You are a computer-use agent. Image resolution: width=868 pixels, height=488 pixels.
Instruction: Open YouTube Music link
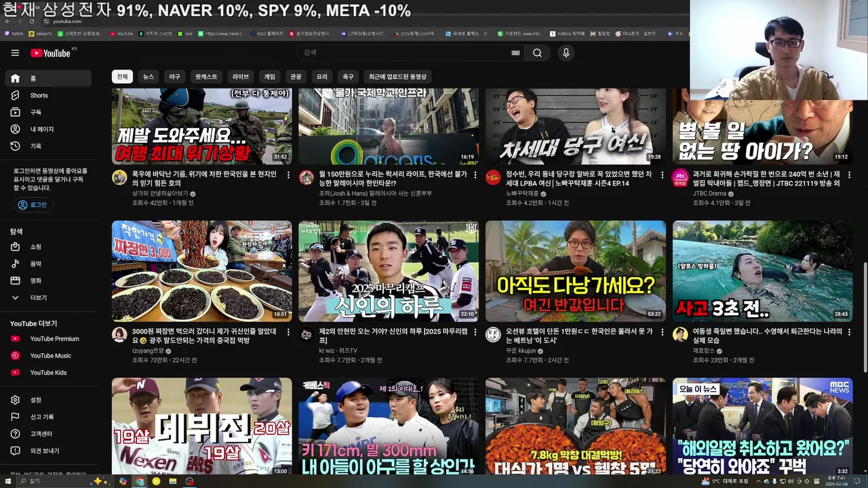point(49,356)
